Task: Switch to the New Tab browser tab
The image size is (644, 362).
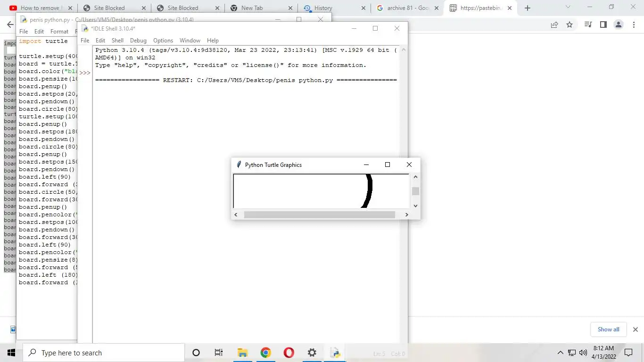Action: coord(260,8)
